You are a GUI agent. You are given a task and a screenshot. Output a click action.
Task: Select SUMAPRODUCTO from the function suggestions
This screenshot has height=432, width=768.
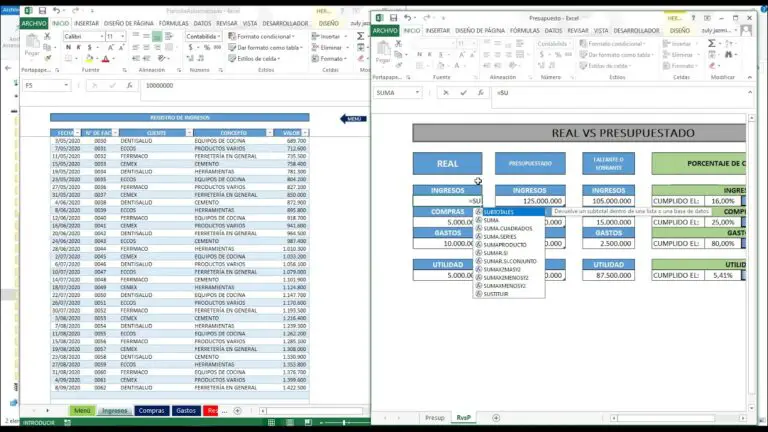click(507, 244)
